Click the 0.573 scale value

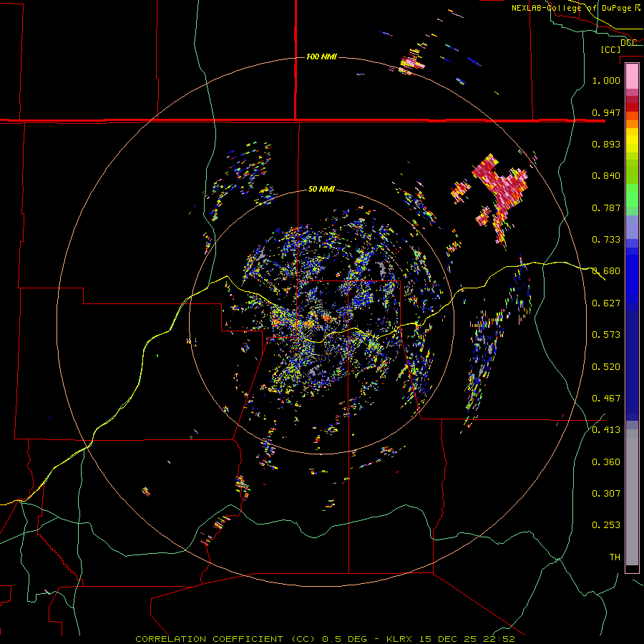click(606, 335)
